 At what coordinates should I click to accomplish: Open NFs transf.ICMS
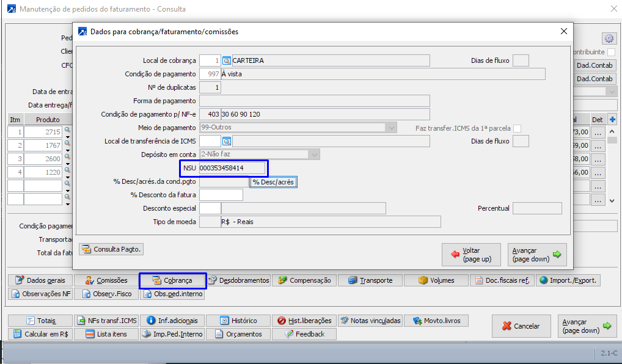coord(106,321)
